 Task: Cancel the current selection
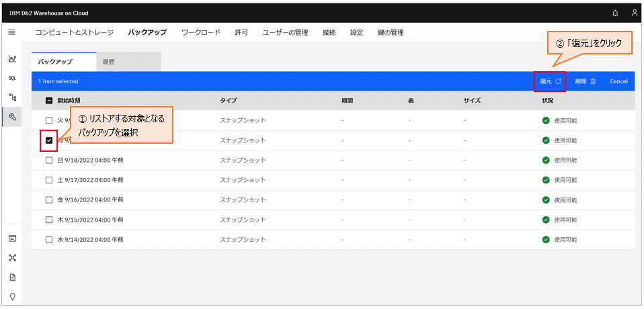(x=618, y=81)
